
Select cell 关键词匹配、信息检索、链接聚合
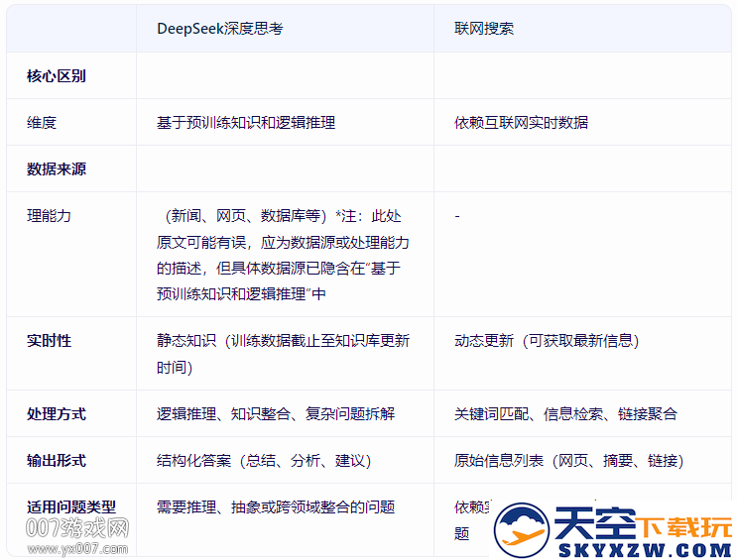click(565, 414)
